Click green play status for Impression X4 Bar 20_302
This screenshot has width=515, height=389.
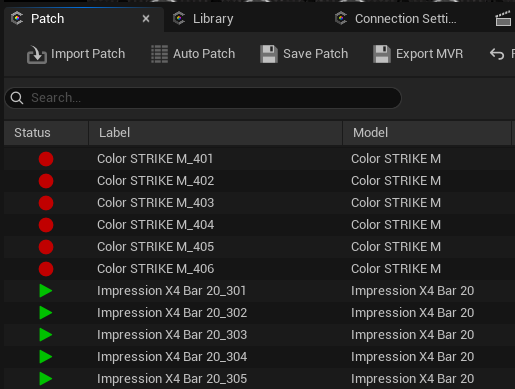46,313
